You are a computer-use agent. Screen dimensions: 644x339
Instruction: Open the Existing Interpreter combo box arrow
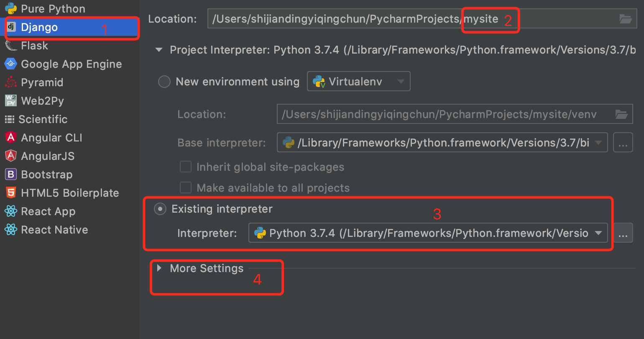coord(598,233)
